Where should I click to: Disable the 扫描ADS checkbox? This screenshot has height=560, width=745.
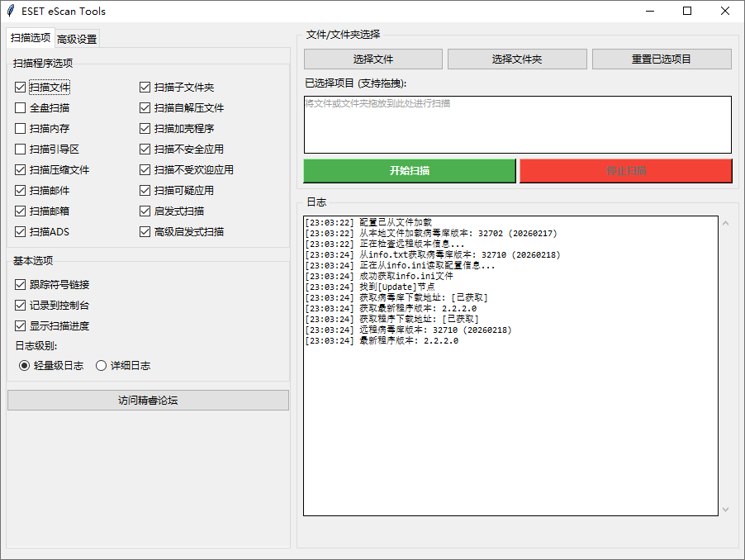tap(19, 231)
